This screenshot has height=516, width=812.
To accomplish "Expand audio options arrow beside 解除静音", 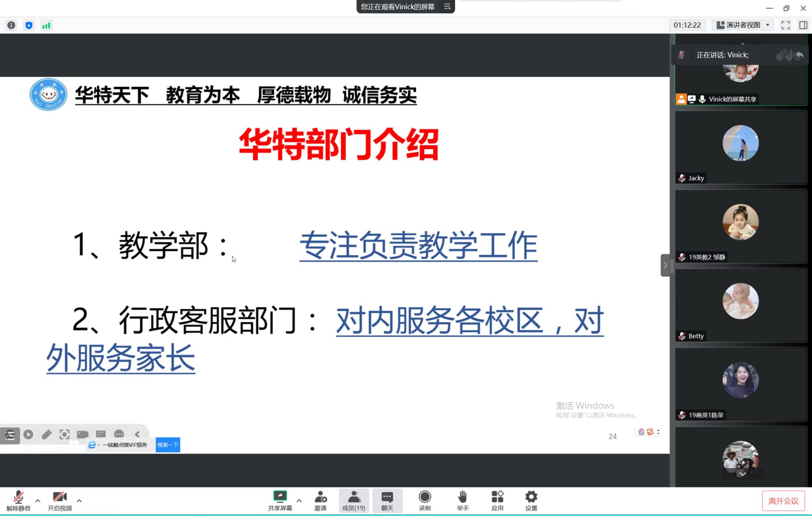I will (38, 501).
